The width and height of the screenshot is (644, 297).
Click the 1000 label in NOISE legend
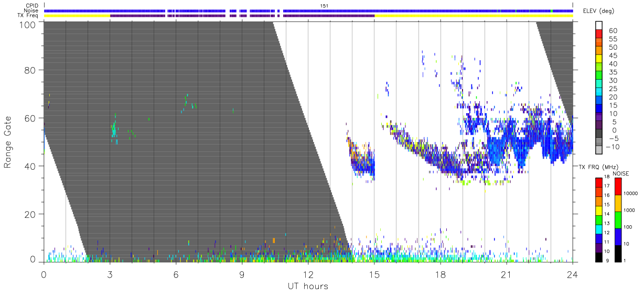(x=630, y=211)
